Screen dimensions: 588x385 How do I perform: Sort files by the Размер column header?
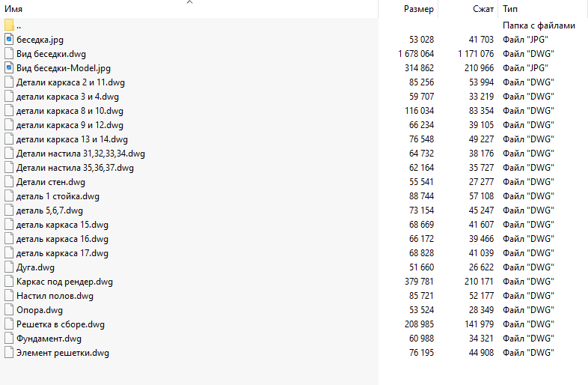pyautogui.click(x=418, y=9)
